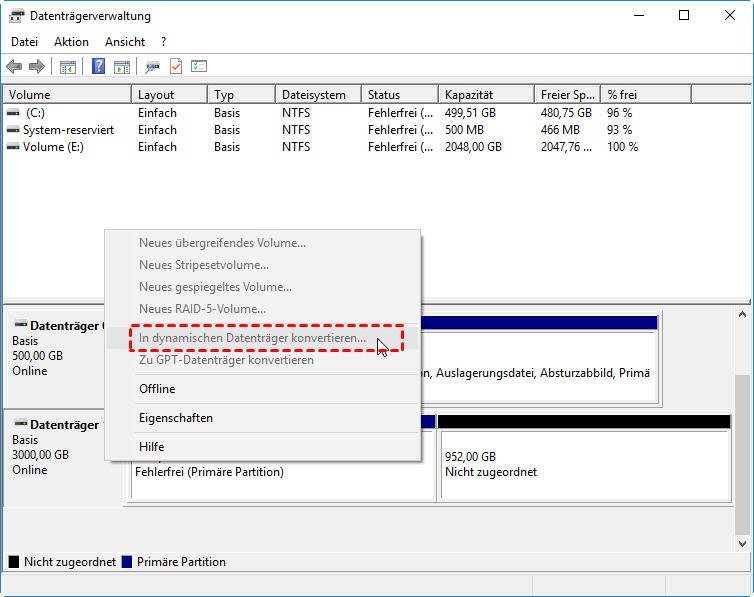The height and width of the screenshot is (597, 754).
Task: Click Neues RAID-5-Volume entry
Action: coord(263,309)
